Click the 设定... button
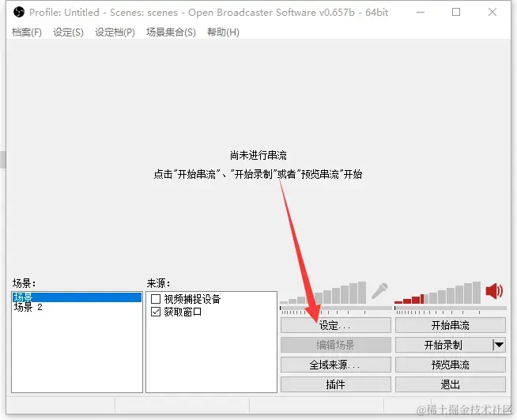This screenshot has width=517, height=420. tap(336, 325)
